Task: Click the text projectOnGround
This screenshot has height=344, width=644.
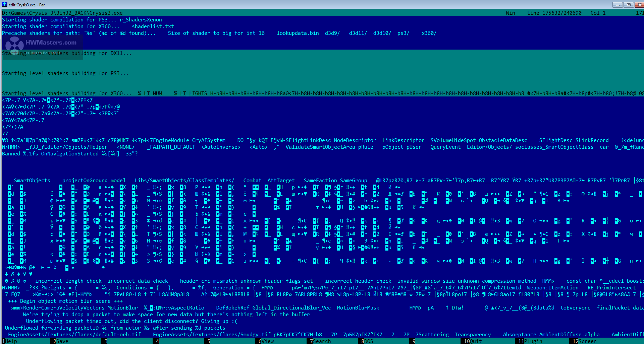Action: point(85,181)
